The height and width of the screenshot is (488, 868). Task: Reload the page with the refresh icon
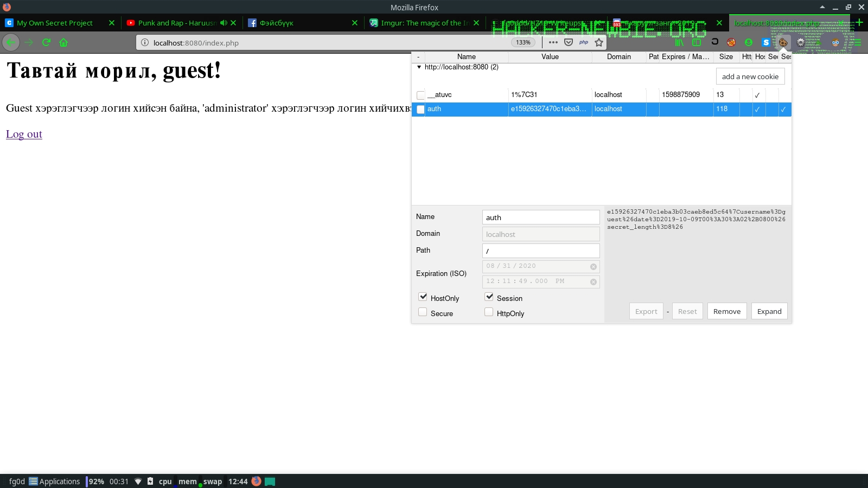tap(46, 42)
